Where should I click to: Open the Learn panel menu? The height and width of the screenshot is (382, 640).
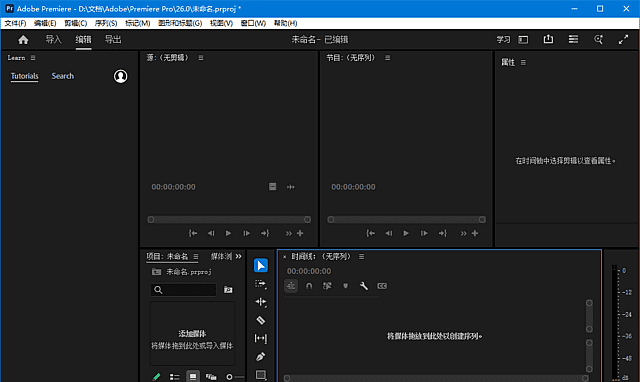[x=33, y=58]
